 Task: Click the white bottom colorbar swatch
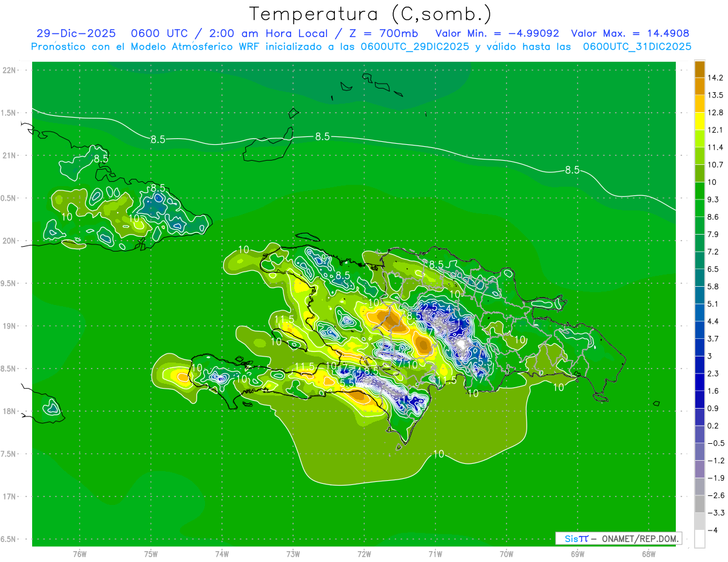click(x=699, y=539)
